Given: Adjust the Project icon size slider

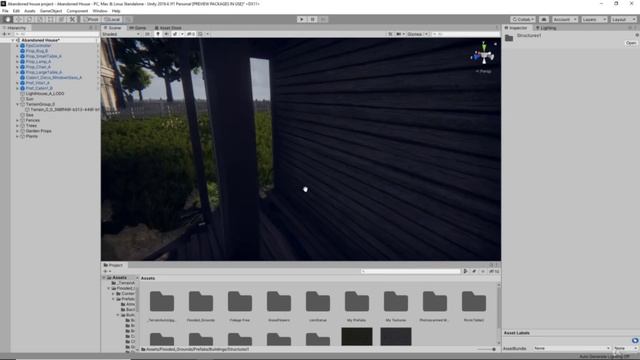Looking at the screenshot, I should (486, 349).
